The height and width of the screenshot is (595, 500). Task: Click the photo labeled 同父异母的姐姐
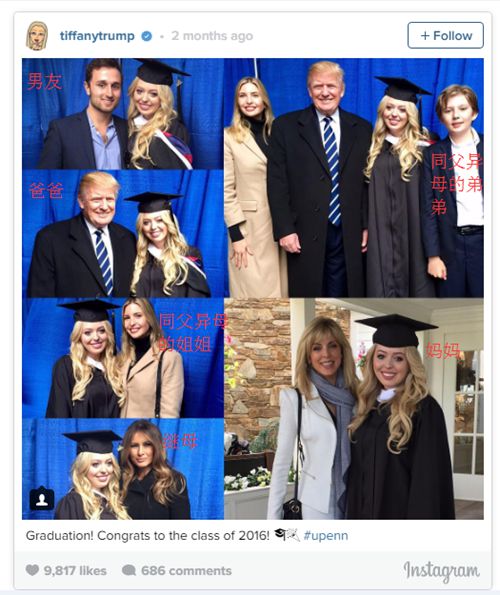[123, 358]
